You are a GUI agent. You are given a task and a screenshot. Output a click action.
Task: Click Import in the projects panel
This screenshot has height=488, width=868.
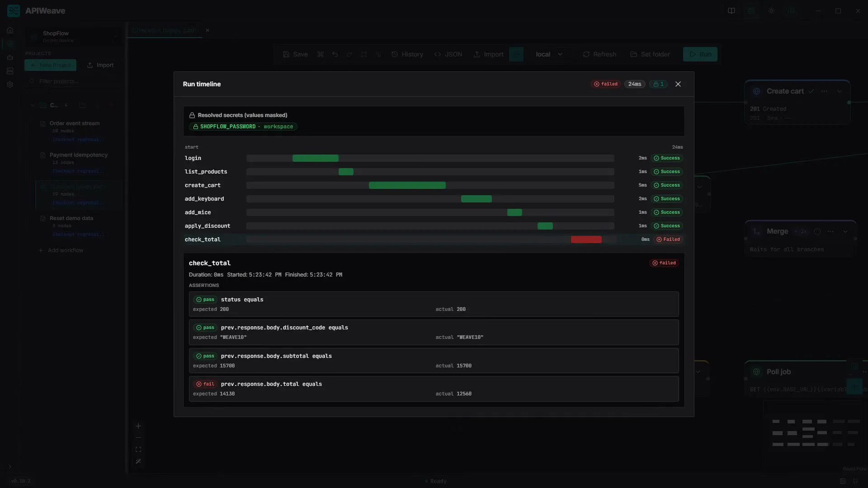100,65
